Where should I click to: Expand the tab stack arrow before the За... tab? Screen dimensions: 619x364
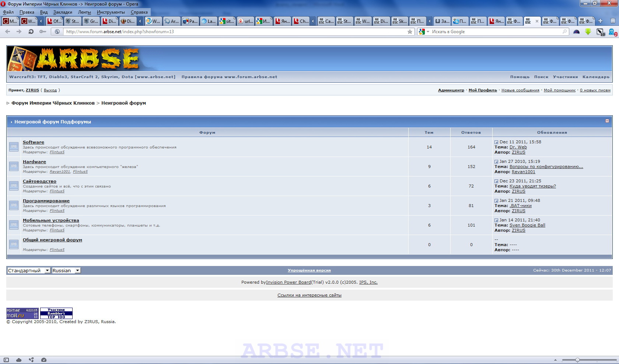[x=430, y=21]
